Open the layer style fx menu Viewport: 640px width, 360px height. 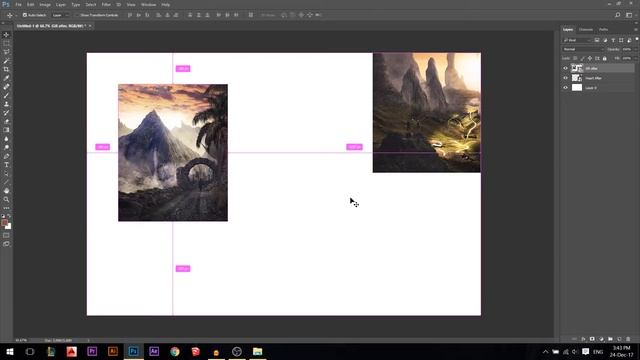[x=583, y=339]
